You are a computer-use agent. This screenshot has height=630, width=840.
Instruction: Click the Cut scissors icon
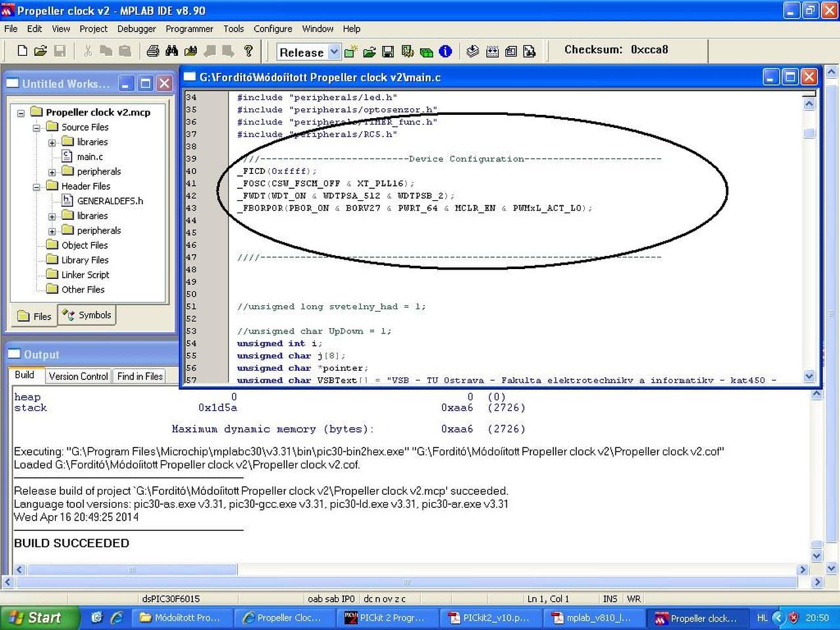[x=87, y=51]
